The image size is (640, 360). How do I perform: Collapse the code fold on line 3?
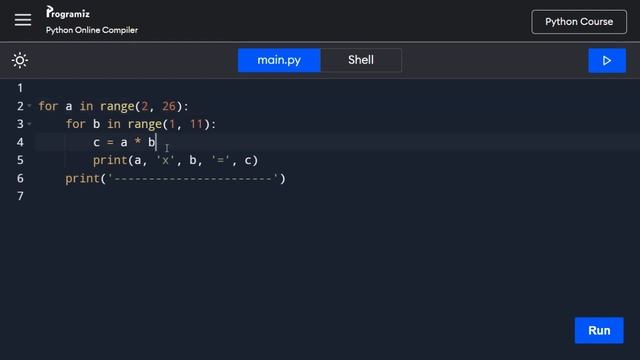[29, 124]
